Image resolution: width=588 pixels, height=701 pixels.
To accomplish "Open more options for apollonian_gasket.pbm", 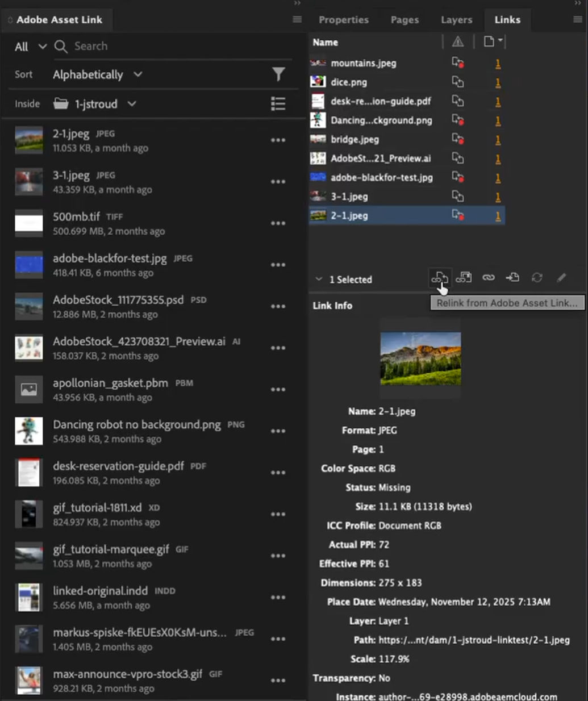I will 278,390.
